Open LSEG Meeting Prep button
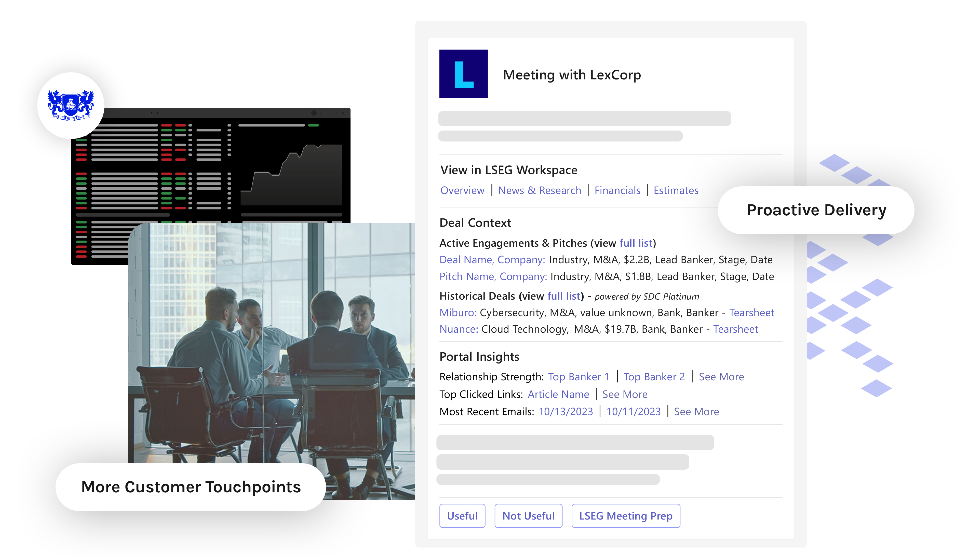968x560 pixels. (x=625, y=515)
